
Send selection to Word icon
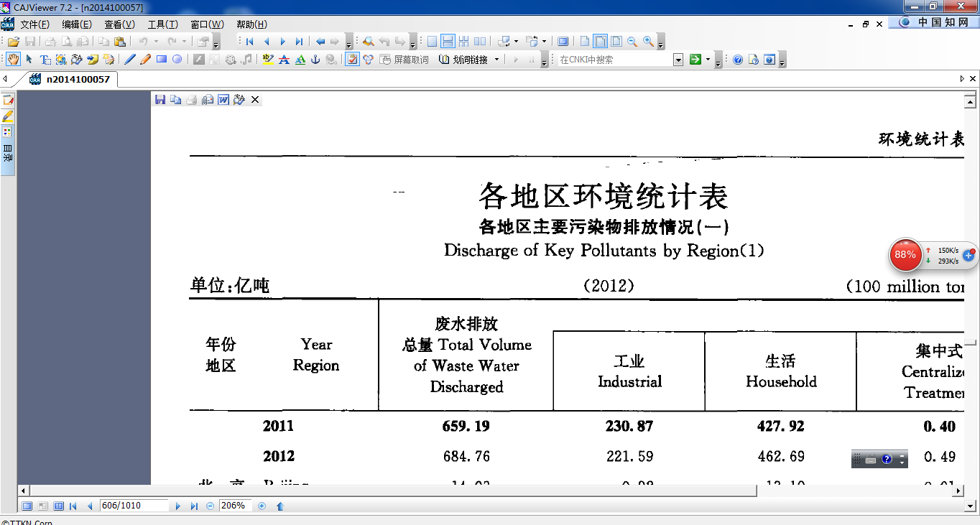point(223,100)
